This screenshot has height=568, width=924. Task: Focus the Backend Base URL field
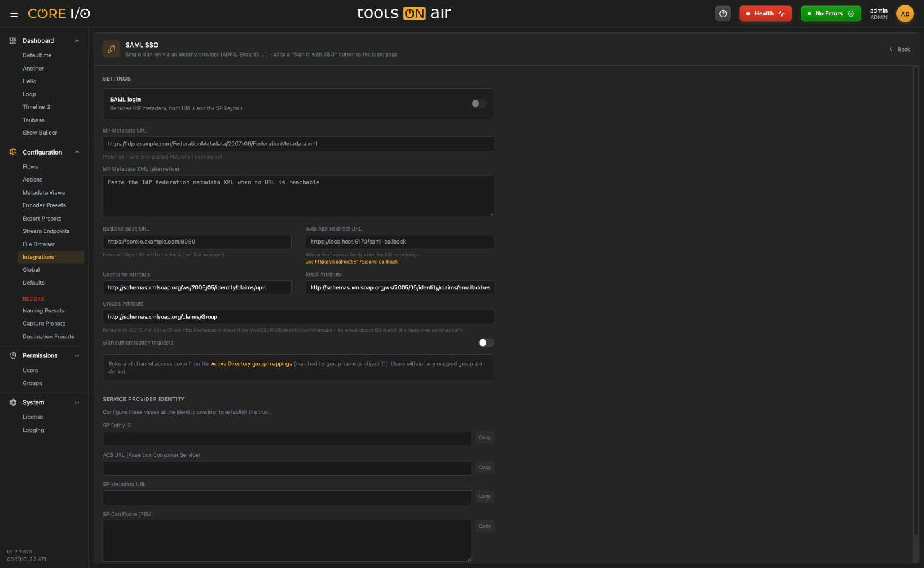[197, 242]
